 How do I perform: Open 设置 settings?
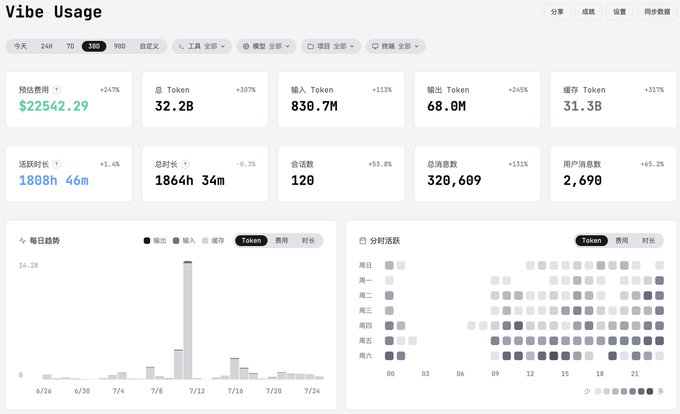[619, 12]
